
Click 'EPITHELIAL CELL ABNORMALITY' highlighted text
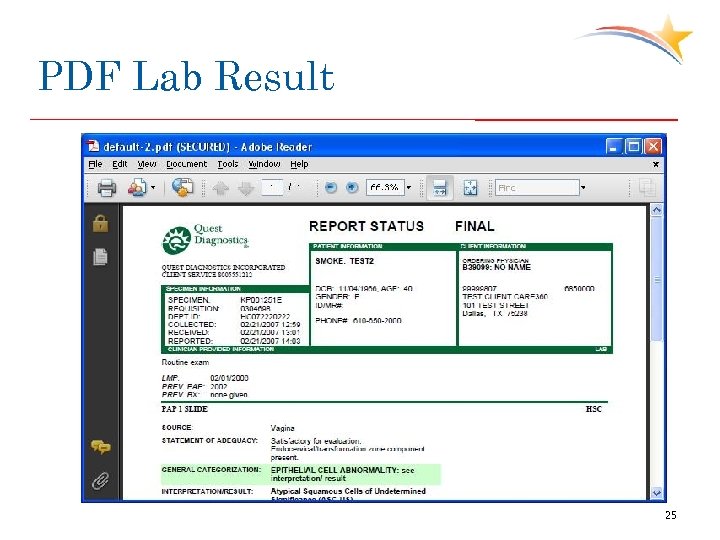coord(334,470)
